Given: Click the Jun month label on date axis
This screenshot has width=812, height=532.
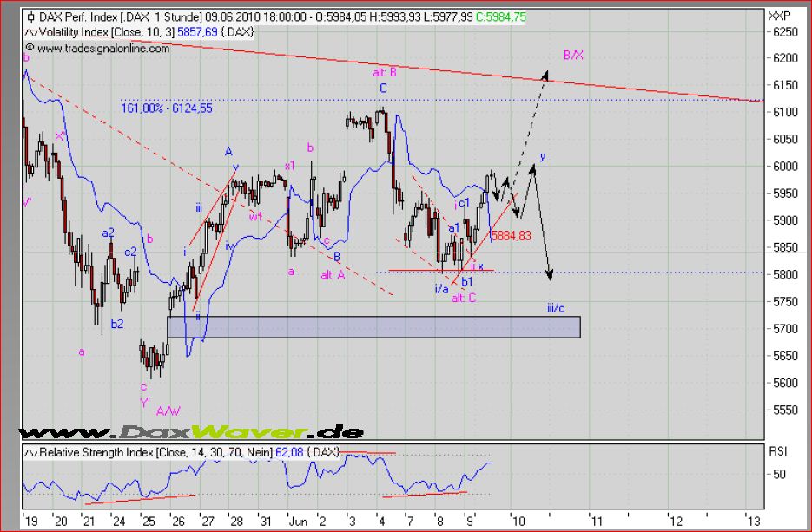Looking at the screenshot, I should (x=298, y=521).
